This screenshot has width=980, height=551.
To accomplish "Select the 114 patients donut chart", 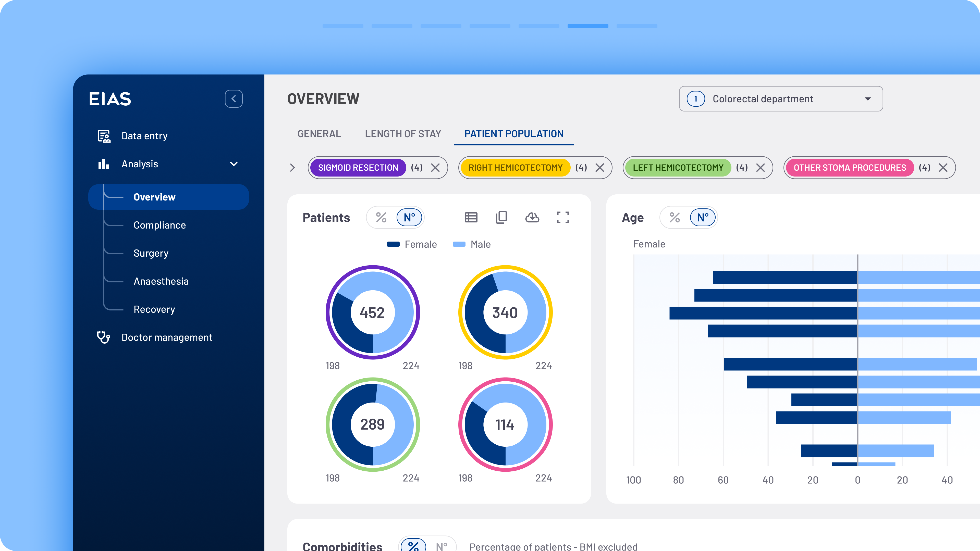I will pyautogui.click(x=505, y=424).
